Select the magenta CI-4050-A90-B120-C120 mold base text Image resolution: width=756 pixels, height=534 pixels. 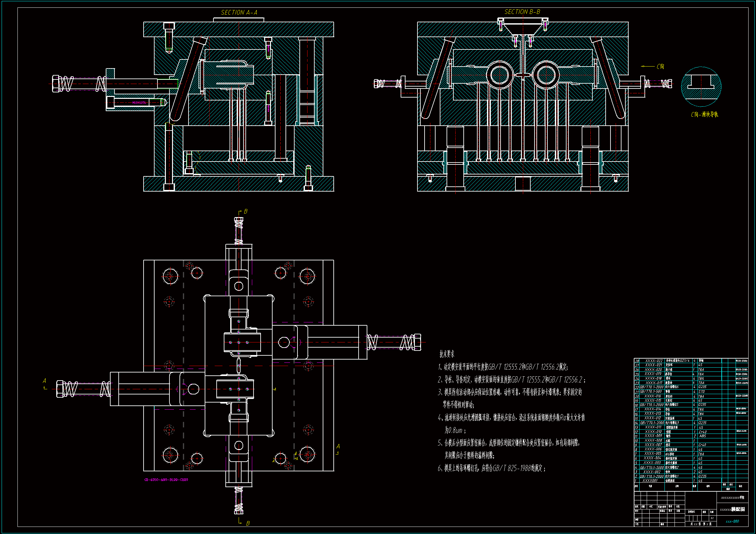[166, 480]
